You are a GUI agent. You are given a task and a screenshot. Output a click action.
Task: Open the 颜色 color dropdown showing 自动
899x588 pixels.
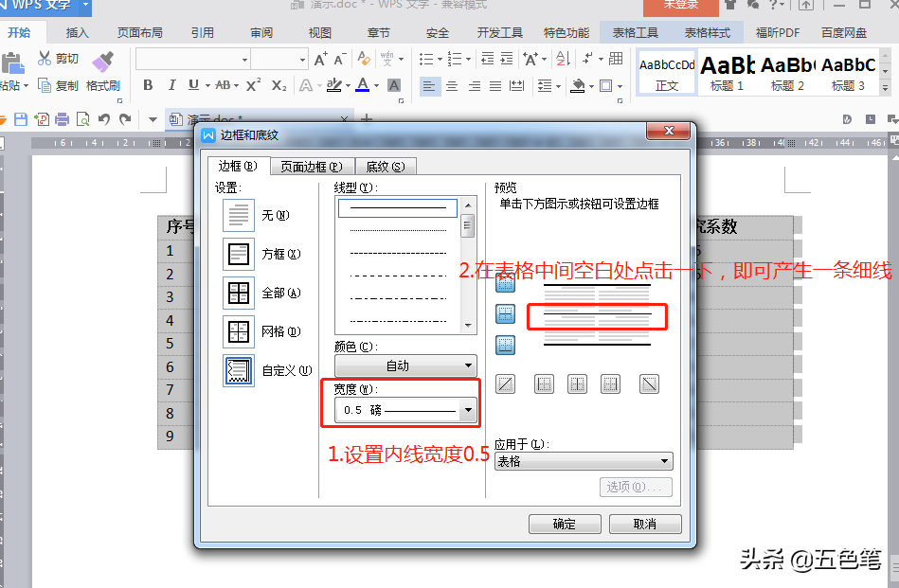click(x=406, y=365)
